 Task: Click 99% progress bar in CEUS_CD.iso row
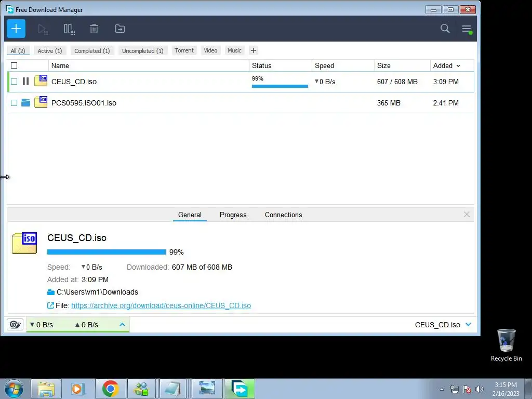point(280,86)
